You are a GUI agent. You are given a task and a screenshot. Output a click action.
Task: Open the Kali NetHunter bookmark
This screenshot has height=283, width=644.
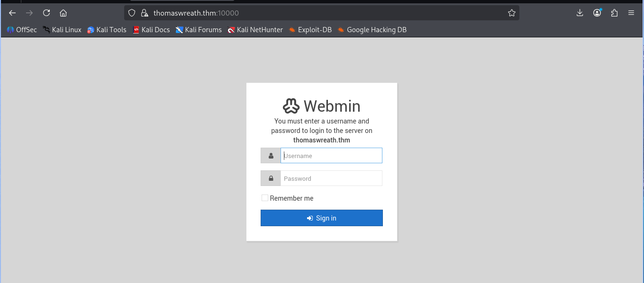tap(255, 30)
